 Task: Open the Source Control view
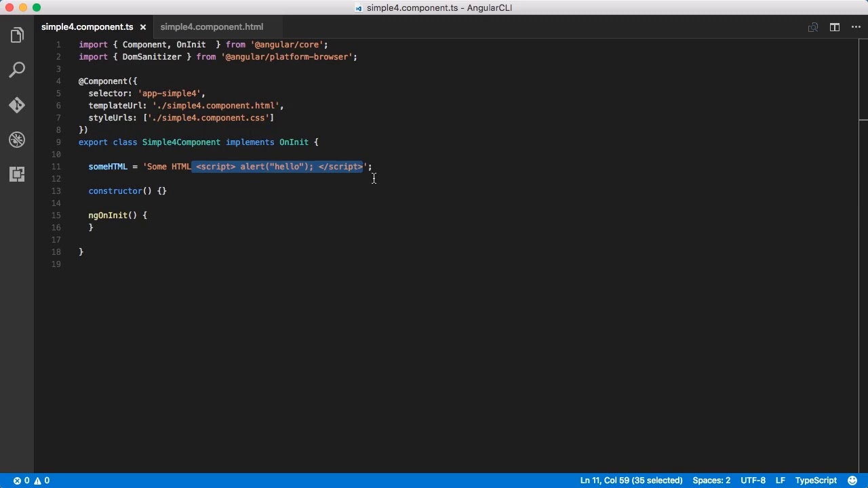pos(17,105)
